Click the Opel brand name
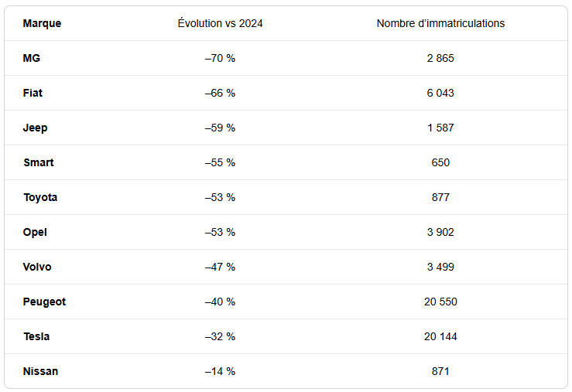This screenshot has height=392, width=572. click(36, 232)
